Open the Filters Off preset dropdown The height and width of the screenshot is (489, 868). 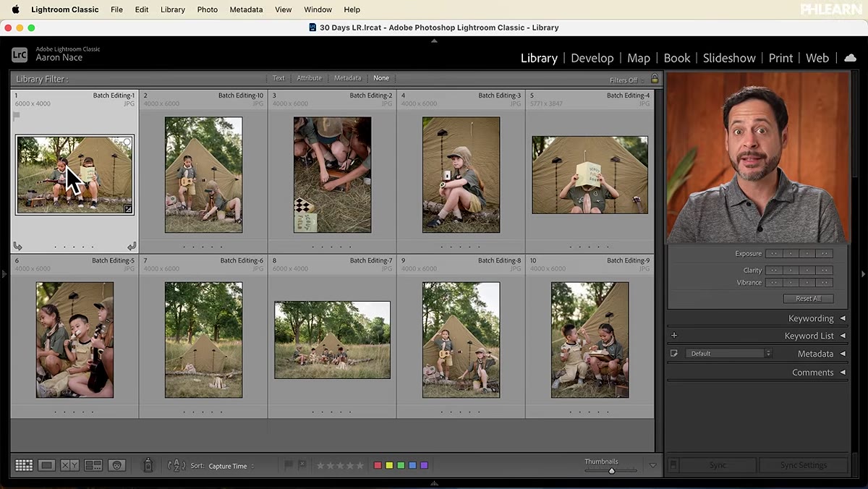point(627,80)
